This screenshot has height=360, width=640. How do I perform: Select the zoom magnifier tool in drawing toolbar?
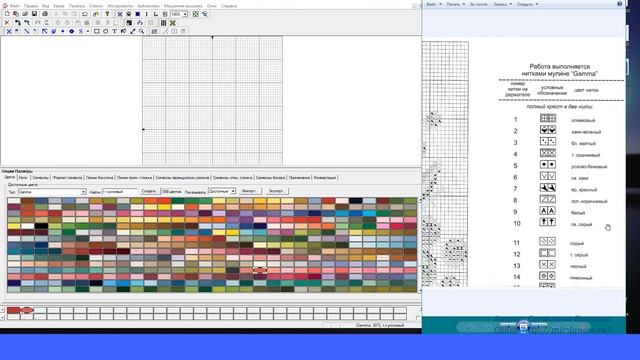142,31
